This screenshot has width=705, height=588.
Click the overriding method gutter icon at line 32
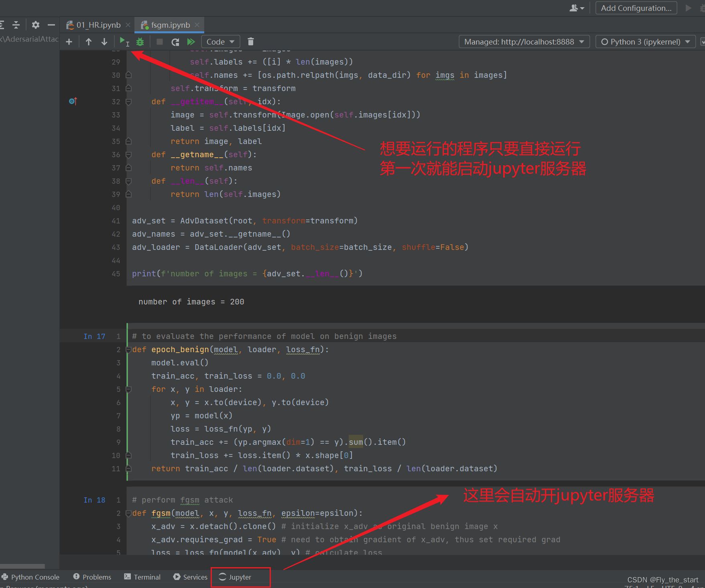73,101
